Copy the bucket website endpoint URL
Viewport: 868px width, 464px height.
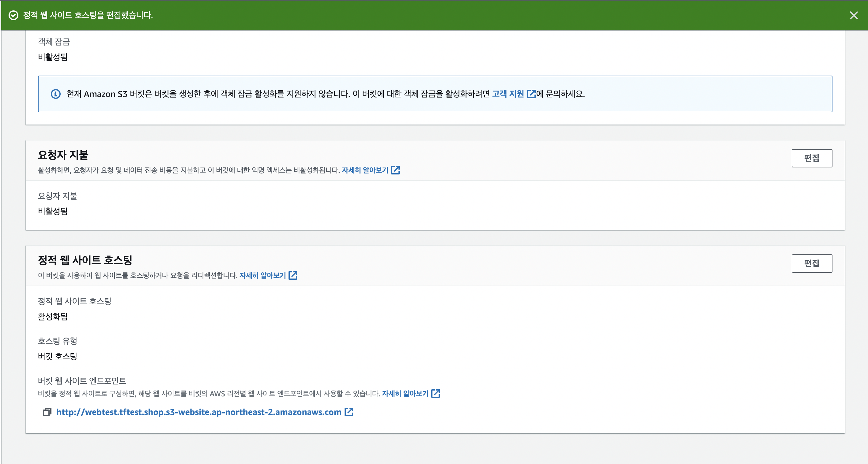(x=47, y=412)
